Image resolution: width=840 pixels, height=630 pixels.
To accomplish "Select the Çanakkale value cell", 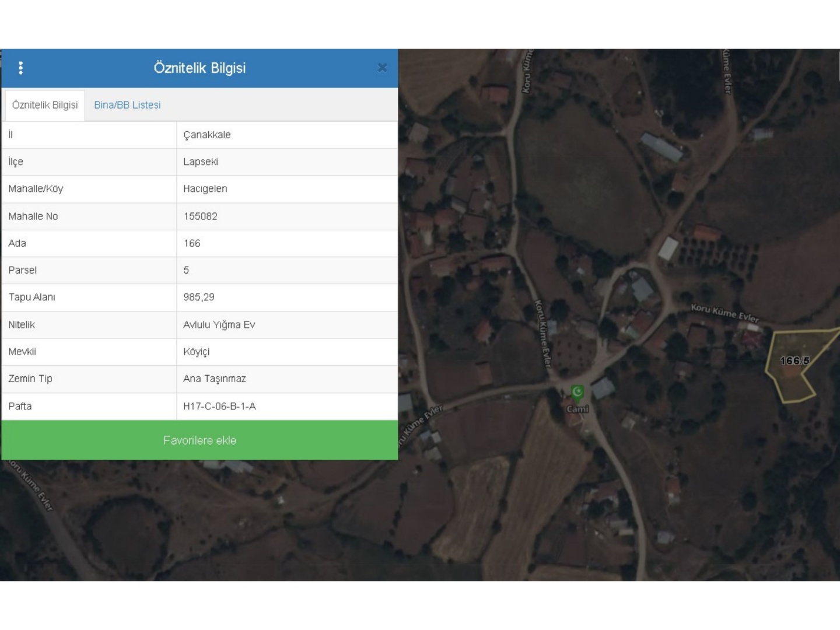I will (x=287, y=135).
